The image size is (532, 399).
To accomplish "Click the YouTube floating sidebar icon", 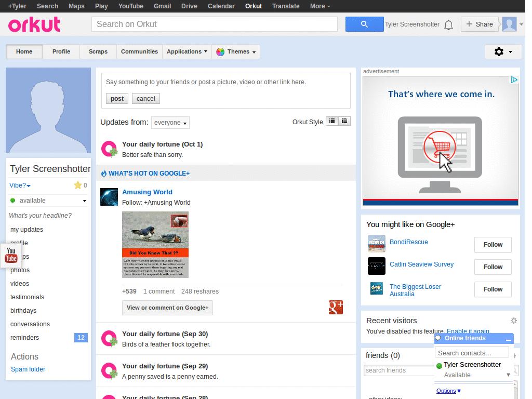I will click(x=11, y=255).
